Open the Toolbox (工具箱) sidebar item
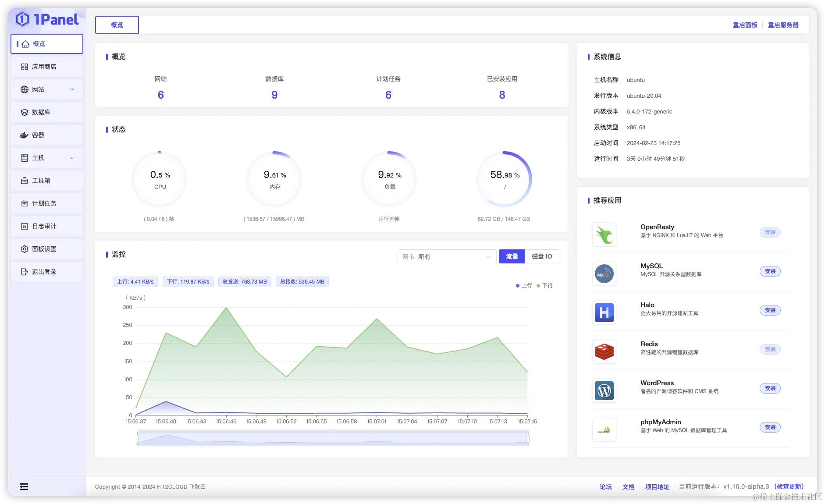This screenshot has height=504, width=825. coord(47,181)
